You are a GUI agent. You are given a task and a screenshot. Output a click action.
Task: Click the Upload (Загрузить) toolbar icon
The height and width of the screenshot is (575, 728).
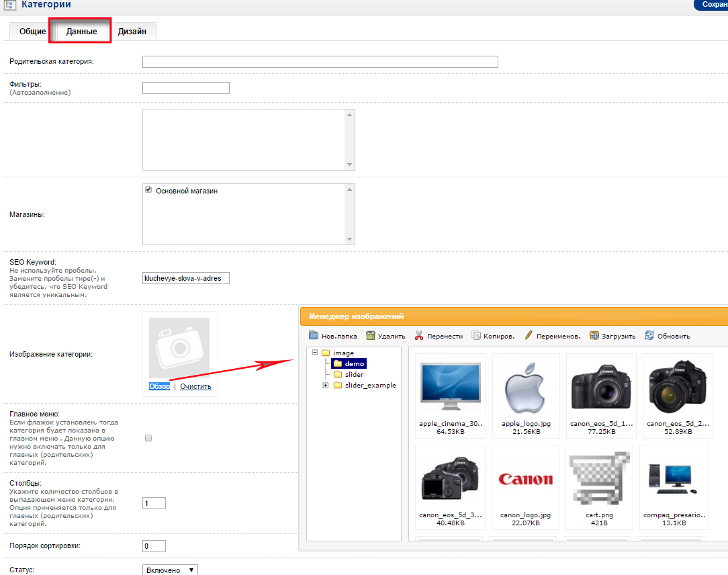point(594,336)
